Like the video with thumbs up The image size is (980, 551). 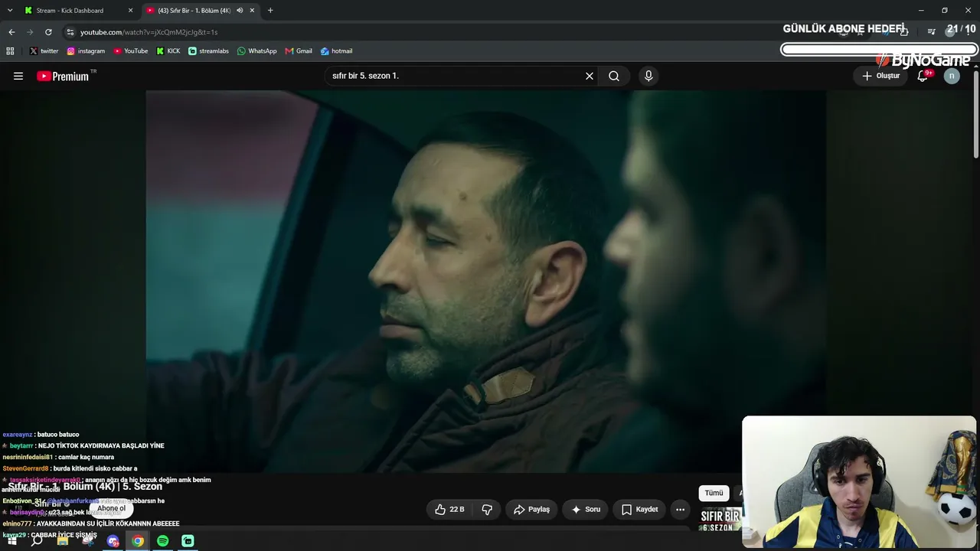[x=450, y=509]
